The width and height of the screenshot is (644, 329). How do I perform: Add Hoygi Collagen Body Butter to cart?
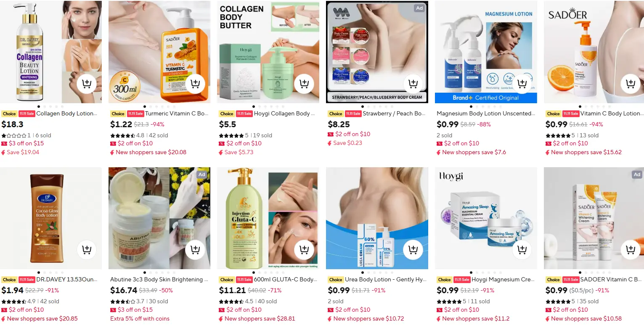[x=304, y=84]
